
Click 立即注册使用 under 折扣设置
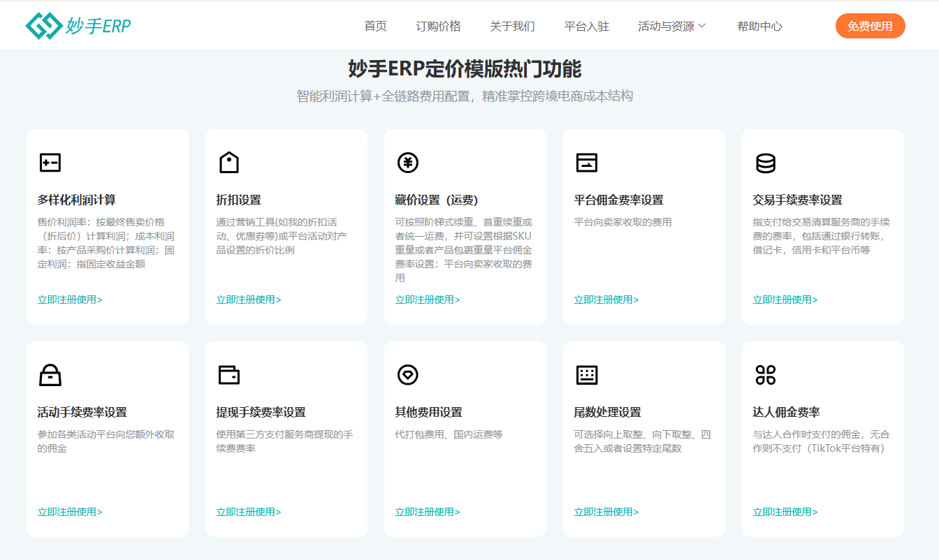point(249,300)
